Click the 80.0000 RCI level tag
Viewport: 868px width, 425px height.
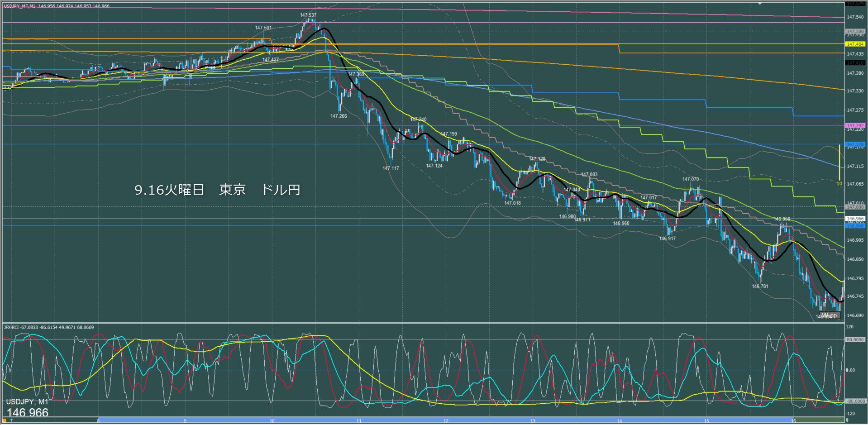point(855,339)
